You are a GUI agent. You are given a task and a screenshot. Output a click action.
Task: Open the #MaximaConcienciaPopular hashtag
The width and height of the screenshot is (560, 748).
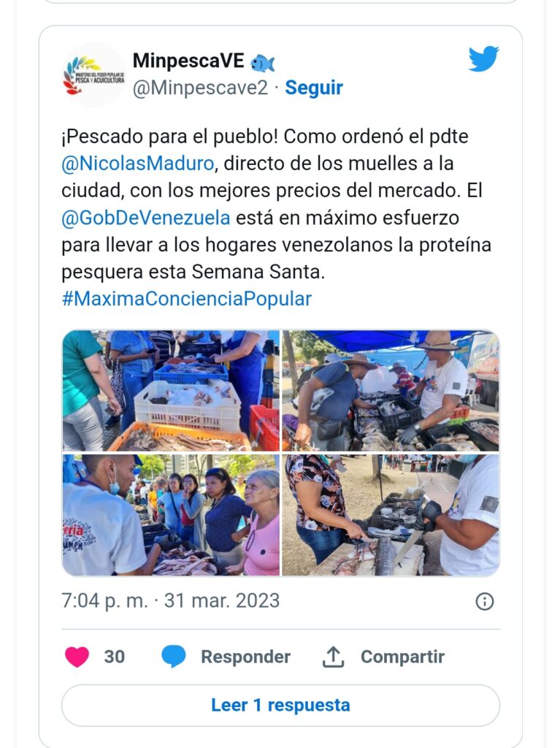pyautogui.click(x=186, y=299)
